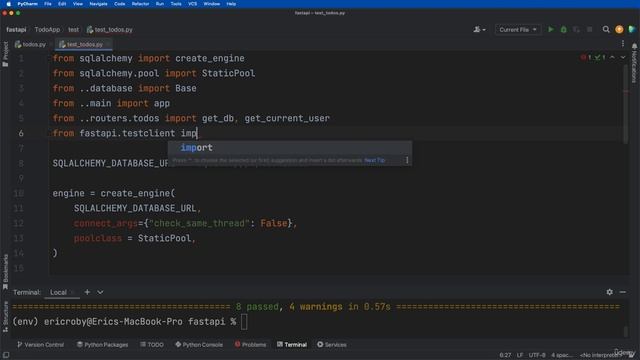Switch to the todos.py editor tab
Viewport: 640px width, 360px height.
click(30, 44)
